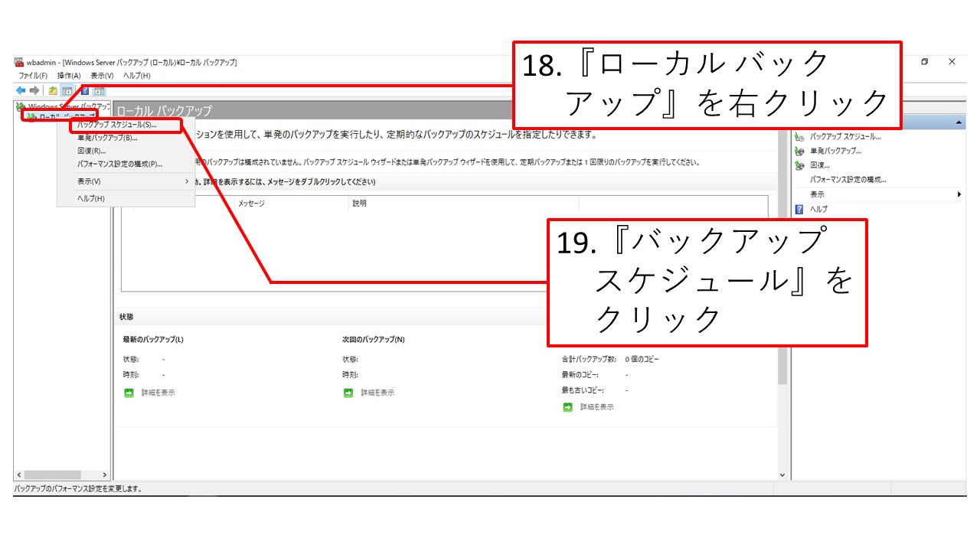Select バックアップ スケジュール(S) in context menu
The height and width of the screenshot is (551, 980).
116,125
